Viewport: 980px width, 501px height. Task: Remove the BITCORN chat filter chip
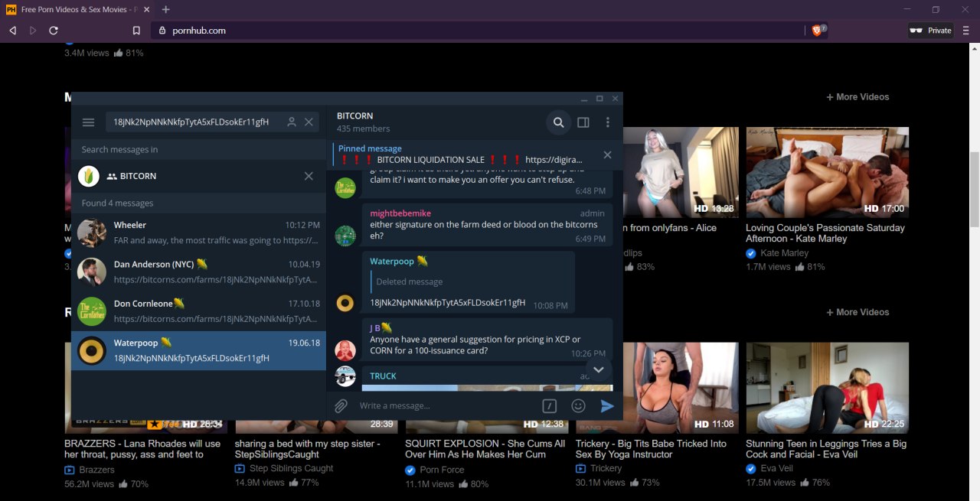click(309, 176)
